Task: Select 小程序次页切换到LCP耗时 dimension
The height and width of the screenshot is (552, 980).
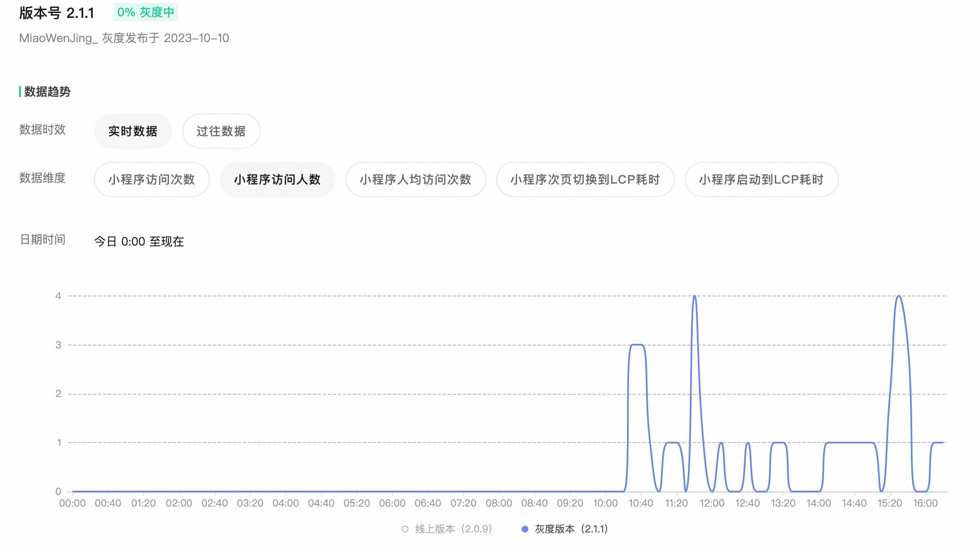Action: coord(585,179)
